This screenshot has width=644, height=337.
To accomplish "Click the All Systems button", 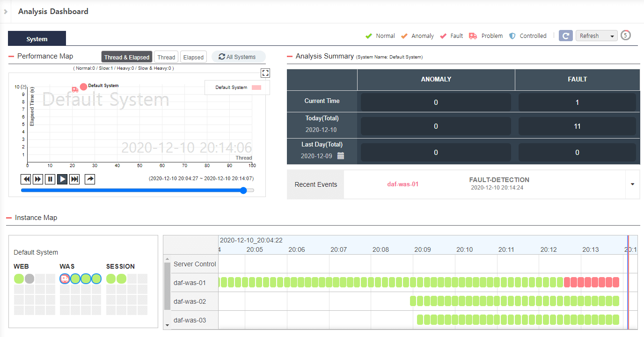I will click(x=238, y=57).
